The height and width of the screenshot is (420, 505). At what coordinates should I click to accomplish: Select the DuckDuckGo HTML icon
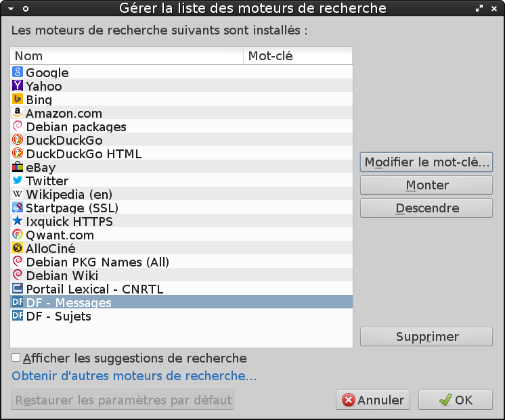[18, 154]
